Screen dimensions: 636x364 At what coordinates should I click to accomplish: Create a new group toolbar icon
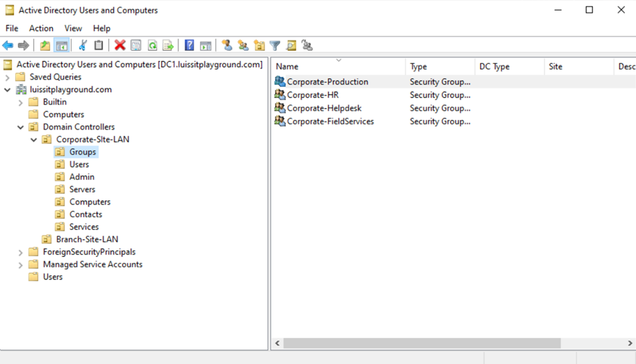point(243,46)
